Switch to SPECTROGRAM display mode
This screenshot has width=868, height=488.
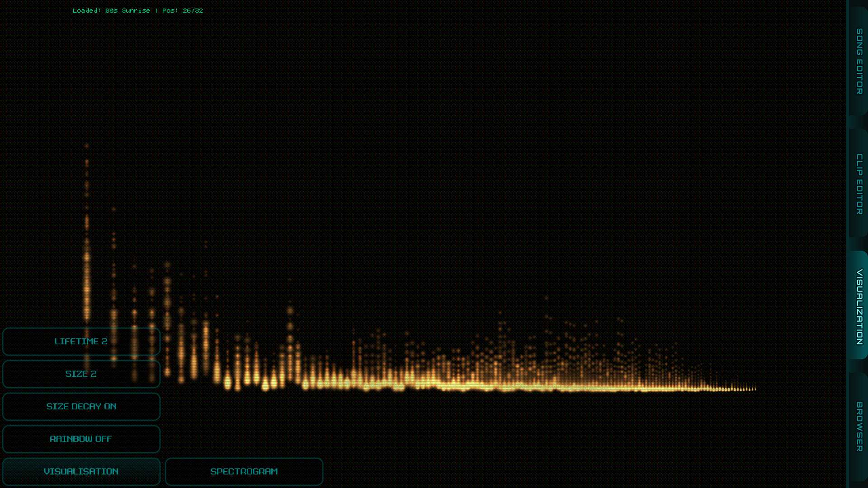244,472
